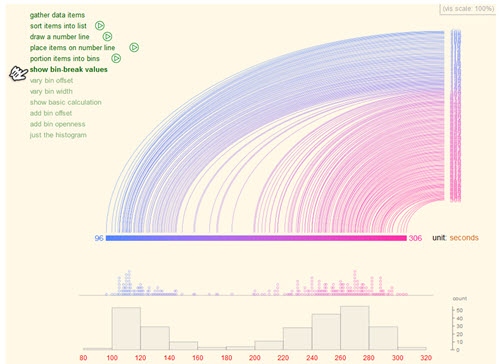The width and height of the screenshot is (500, 364).
Task: Click x-axis bin-break label 80
Action: click(83, 358)
